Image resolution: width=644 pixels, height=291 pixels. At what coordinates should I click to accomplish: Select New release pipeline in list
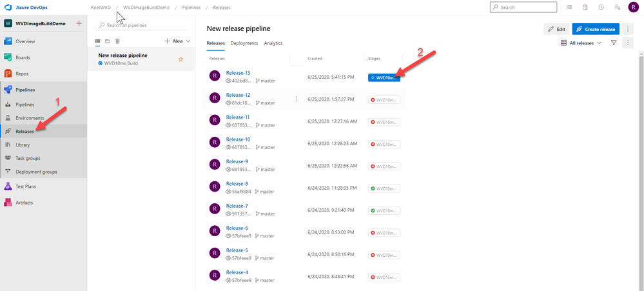pyautogui.click(x=141, y=59)
